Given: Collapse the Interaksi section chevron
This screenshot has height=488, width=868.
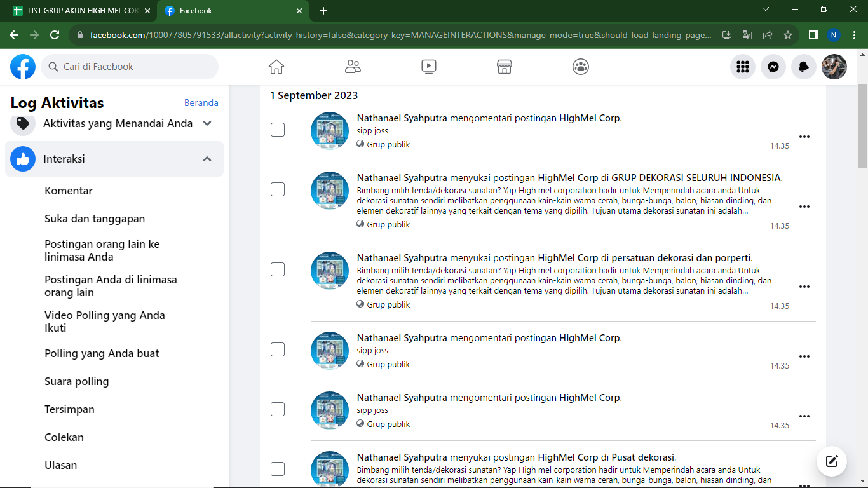Looking at the screenshot, I should pyautogui.click(x=207, y=159).
